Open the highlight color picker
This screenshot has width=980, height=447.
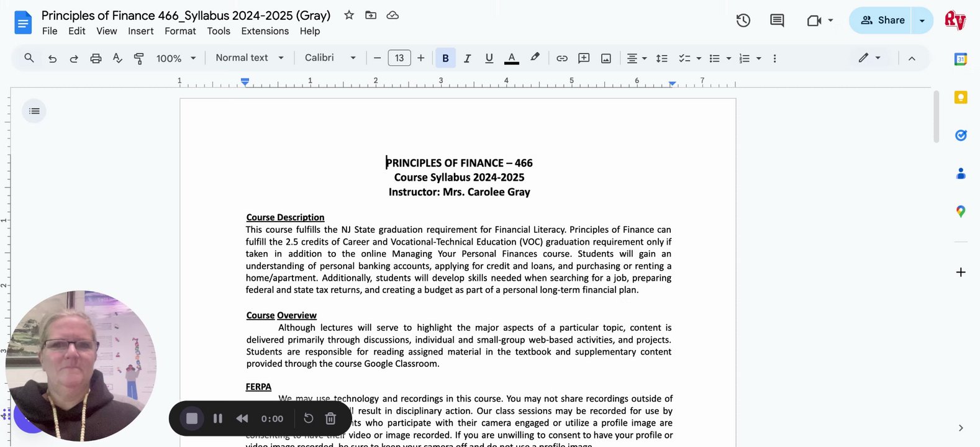tap(535, 58)
